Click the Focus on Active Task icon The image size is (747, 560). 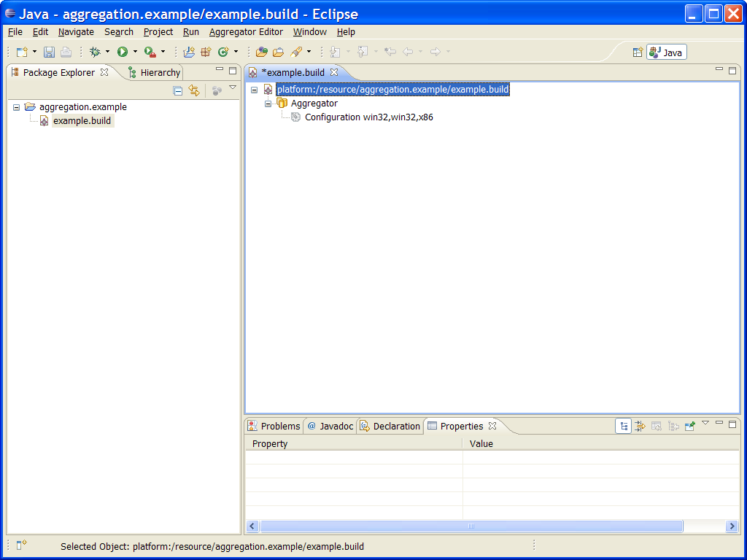pyautogui.click(x=217, y=91)
